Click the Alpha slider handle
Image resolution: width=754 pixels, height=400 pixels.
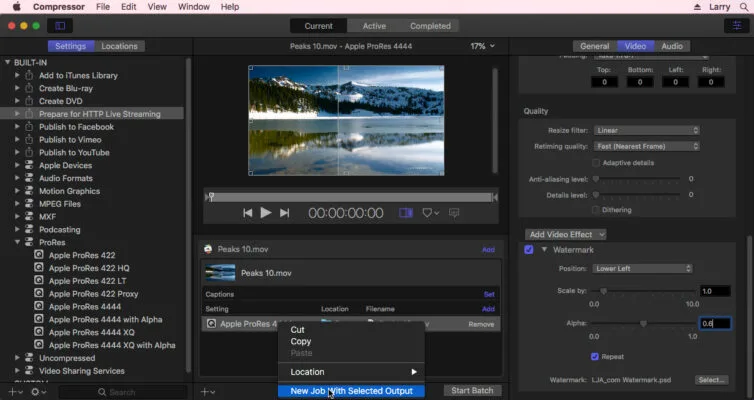point(643,323)
